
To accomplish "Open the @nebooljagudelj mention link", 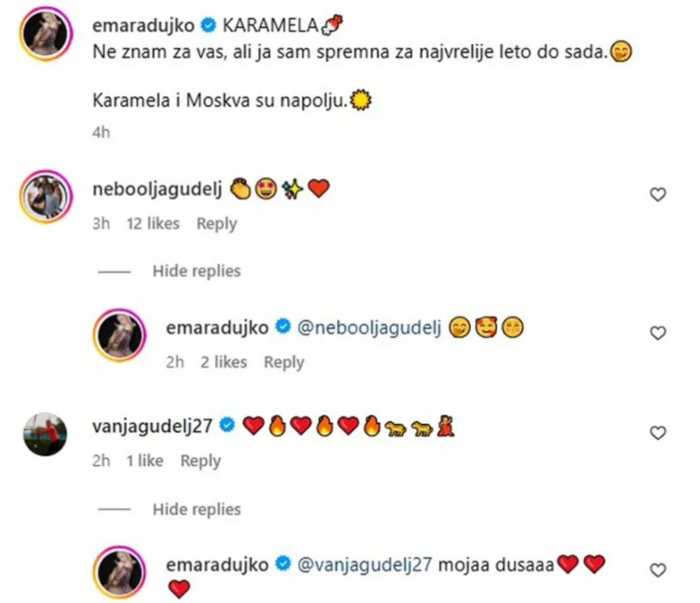I will click(x=369, y=328).
